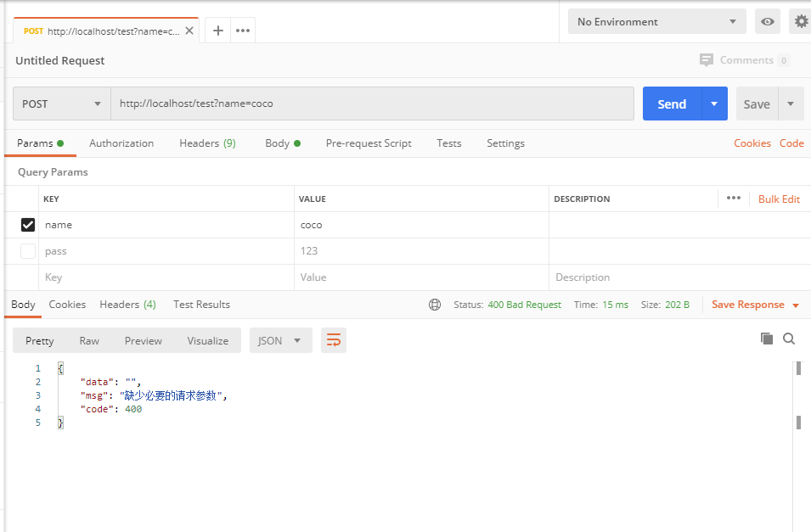811x532 pixels.
Task: Click the 400 Bad Request status text
Action: point(524,305)
